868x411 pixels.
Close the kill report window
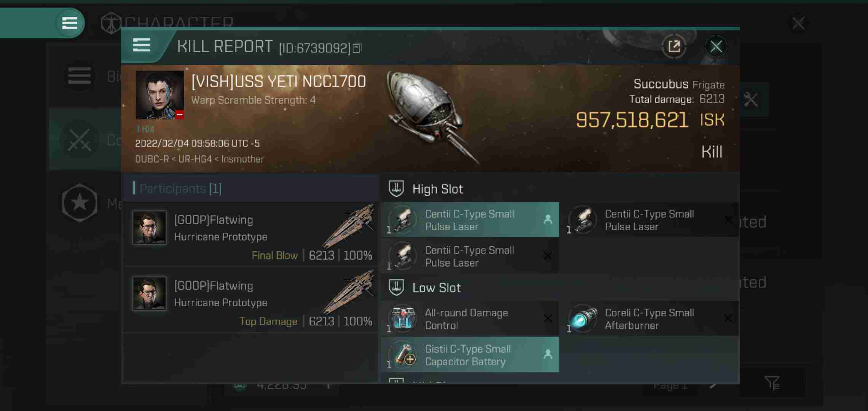(x=716, y=47)
